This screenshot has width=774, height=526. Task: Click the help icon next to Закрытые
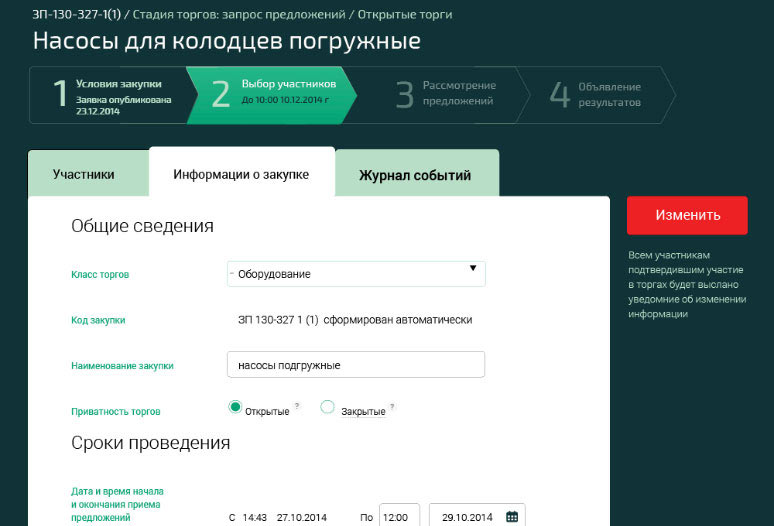[x=392, y=406]
